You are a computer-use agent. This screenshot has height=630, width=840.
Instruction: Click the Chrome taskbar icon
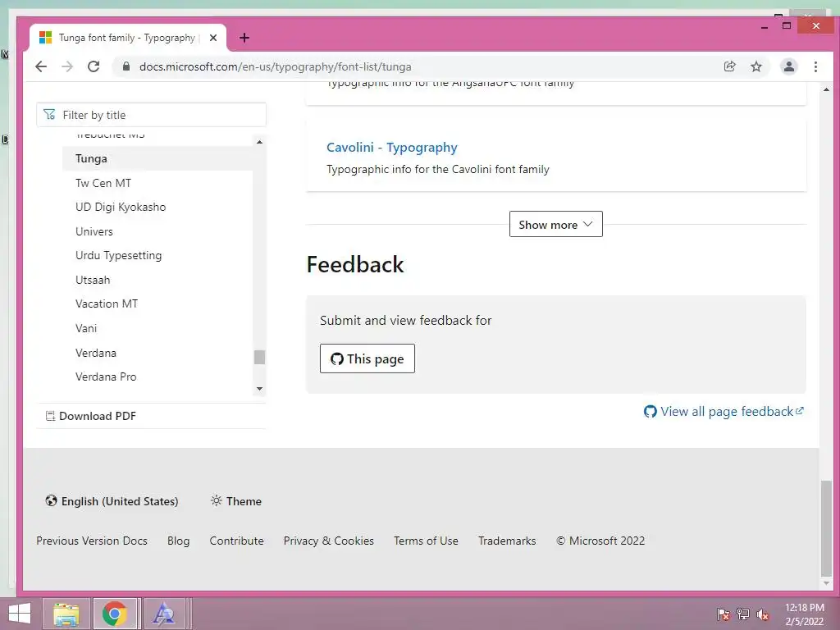tap(115, 614)
